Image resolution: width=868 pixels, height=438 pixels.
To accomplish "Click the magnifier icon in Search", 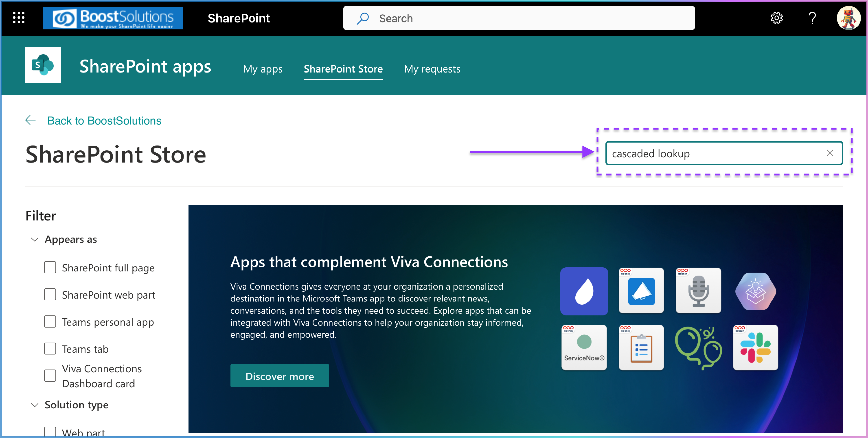I will (363, 18).
